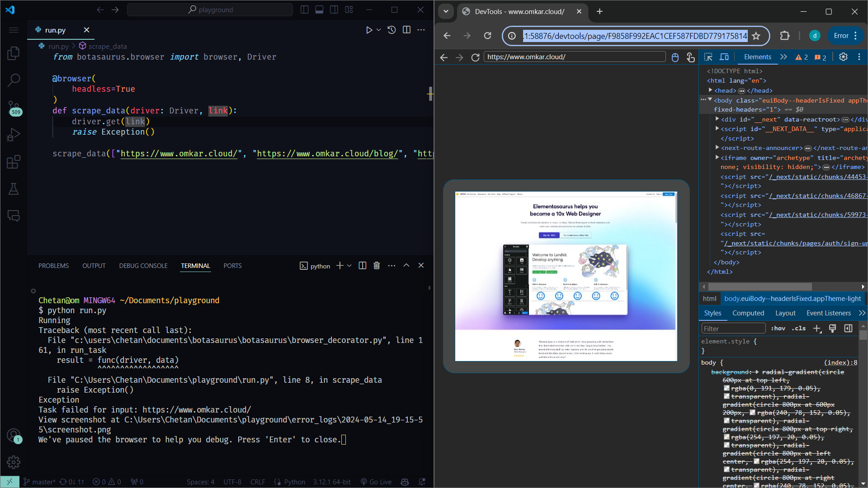This screenshot has width=868, height=488.
Task: Open the PROBLEMS tab in the panel
Action: click(53, 266)
